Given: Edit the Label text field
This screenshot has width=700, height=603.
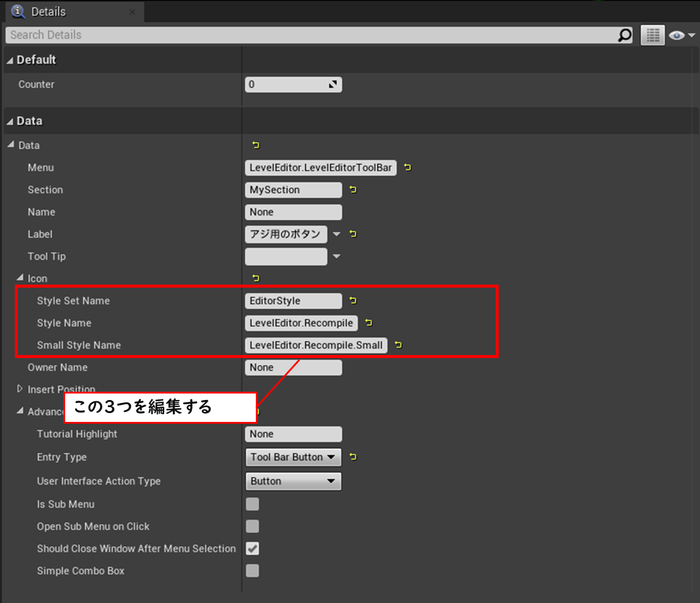Looking at the screenshot, I should [x=285, y=234].
